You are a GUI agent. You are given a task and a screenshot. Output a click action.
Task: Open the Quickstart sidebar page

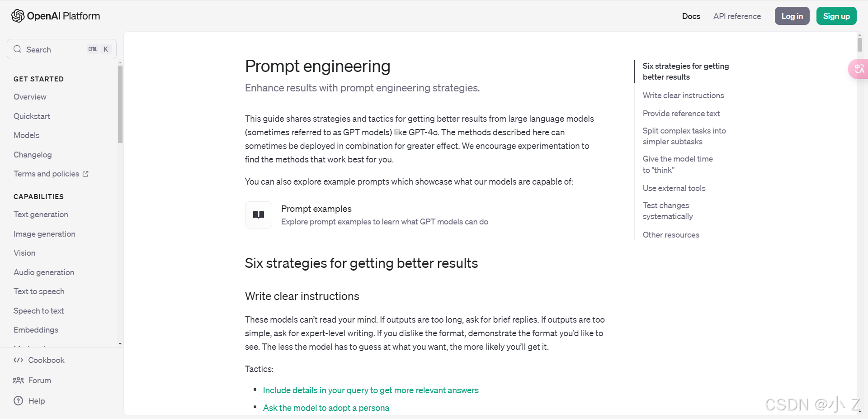(32, 116)
